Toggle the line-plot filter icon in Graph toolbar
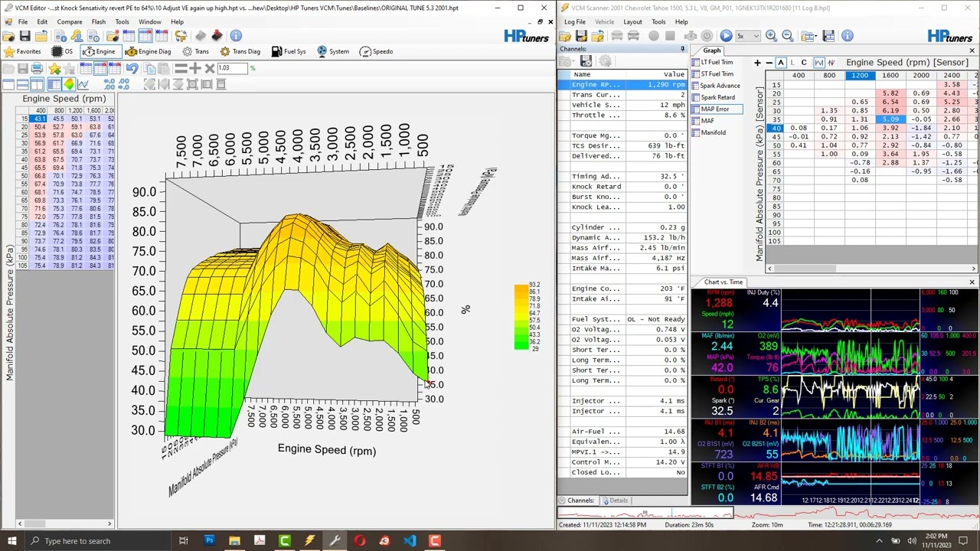The width and height of the screenshot is (980, 551). [x=819, y=63]
